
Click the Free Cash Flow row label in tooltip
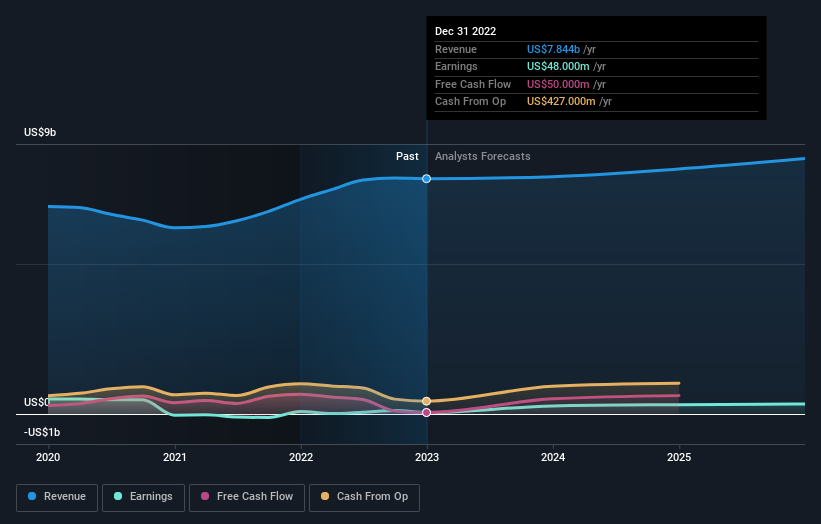coord(473,84)
